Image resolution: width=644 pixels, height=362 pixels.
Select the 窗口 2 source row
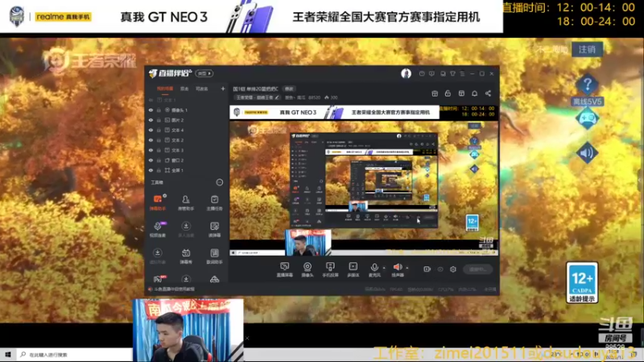[187, 160]
